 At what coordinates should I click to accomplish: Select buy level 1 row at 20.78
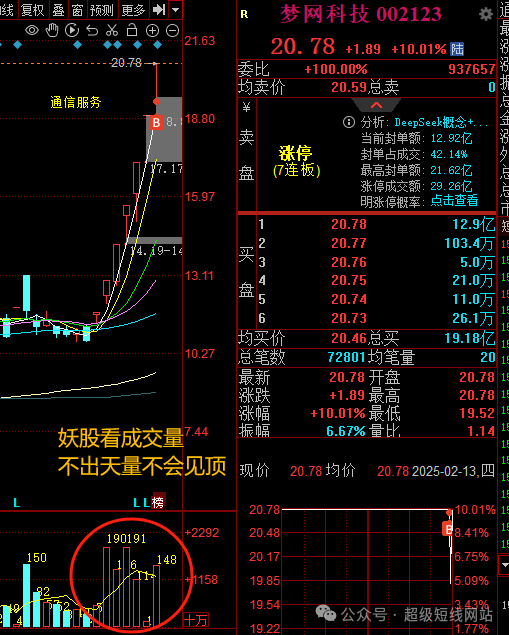tap(376, 224)
